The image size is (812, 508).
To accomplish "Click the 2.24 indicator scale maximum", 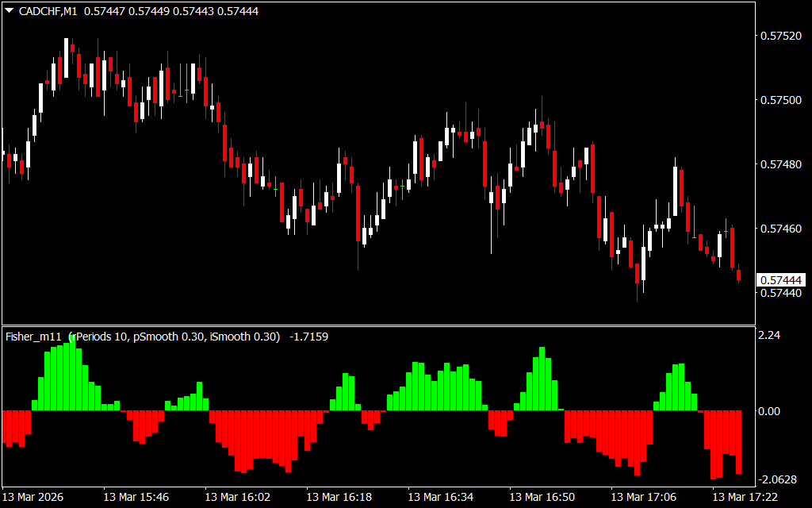I will click(771, 336).
